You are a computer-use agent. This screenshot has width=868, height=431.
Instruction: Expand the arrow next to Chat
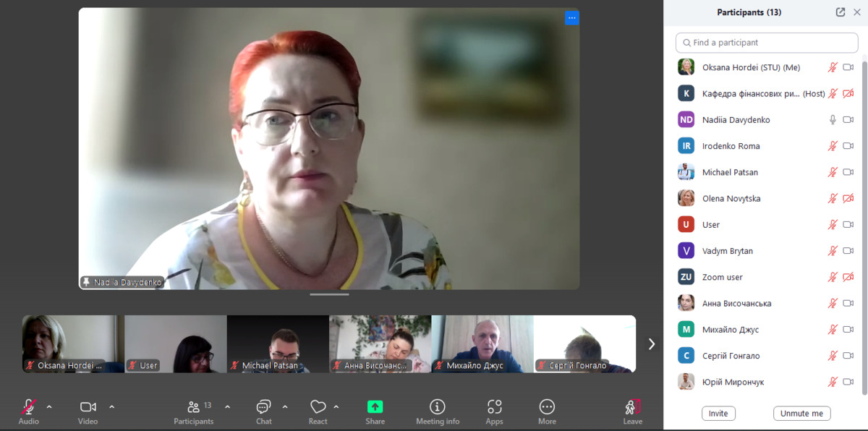285,407
